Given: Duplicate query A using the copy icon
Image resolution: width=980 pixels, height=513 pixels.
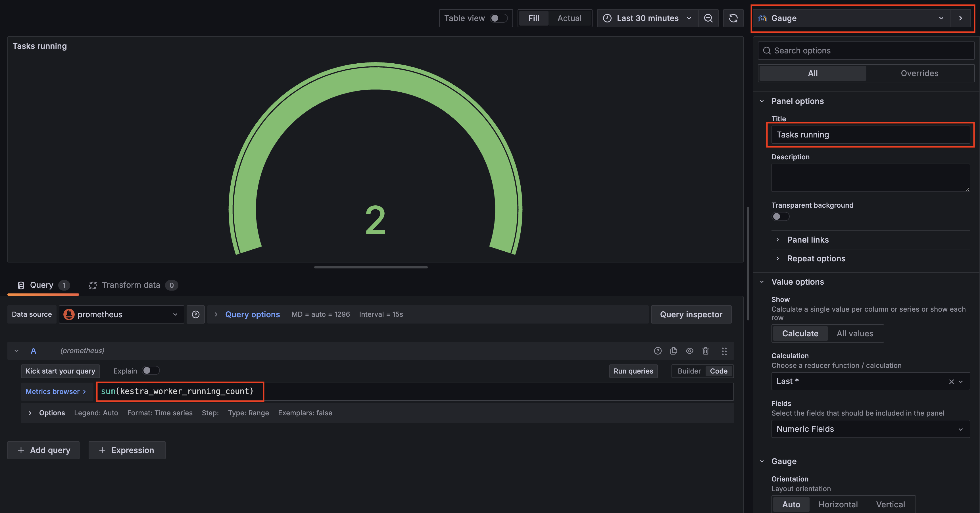Looking at the screenshot, I should point(674,351).
